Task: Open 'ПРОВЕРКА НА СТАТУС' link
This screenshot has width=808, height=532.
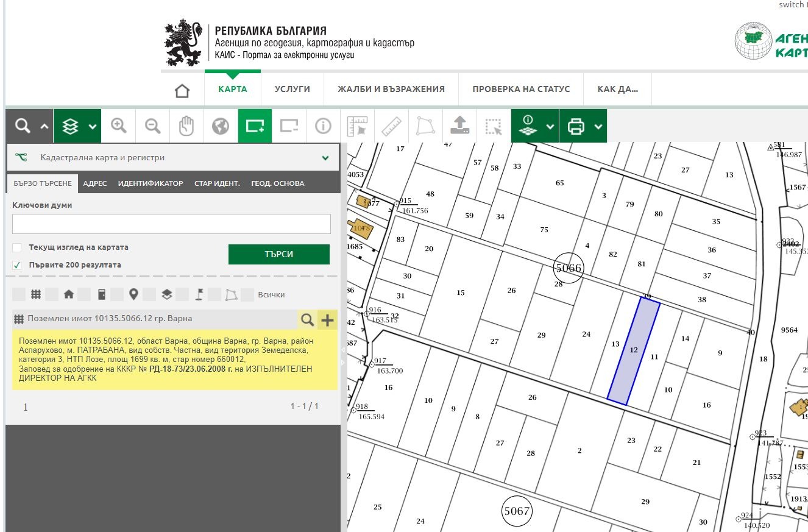Action: [x=521, y=89]
